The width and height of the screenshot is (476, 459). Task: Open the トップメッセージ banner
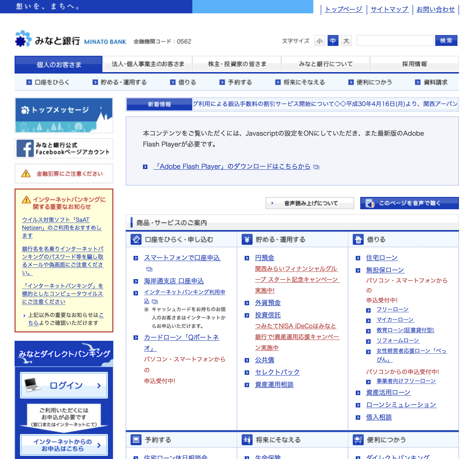(x=64, y=115)
